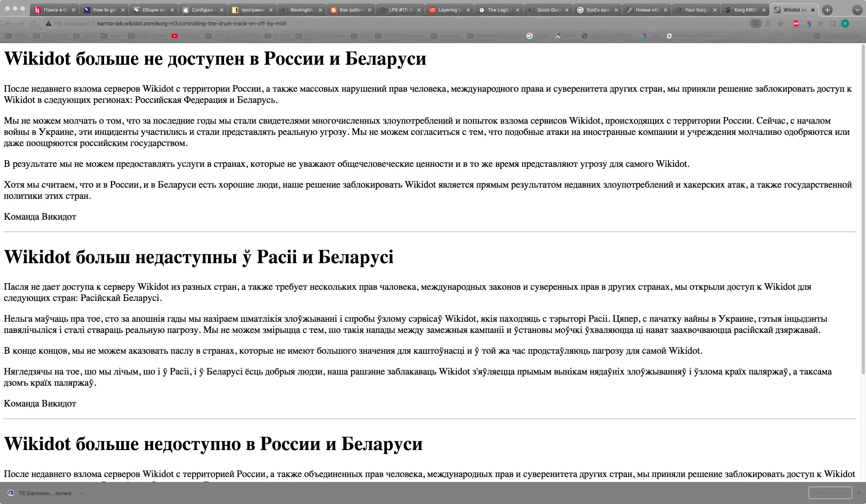866x504 pixels.
Task: Bookmark this page with the star icon
Action: (780, 24)
